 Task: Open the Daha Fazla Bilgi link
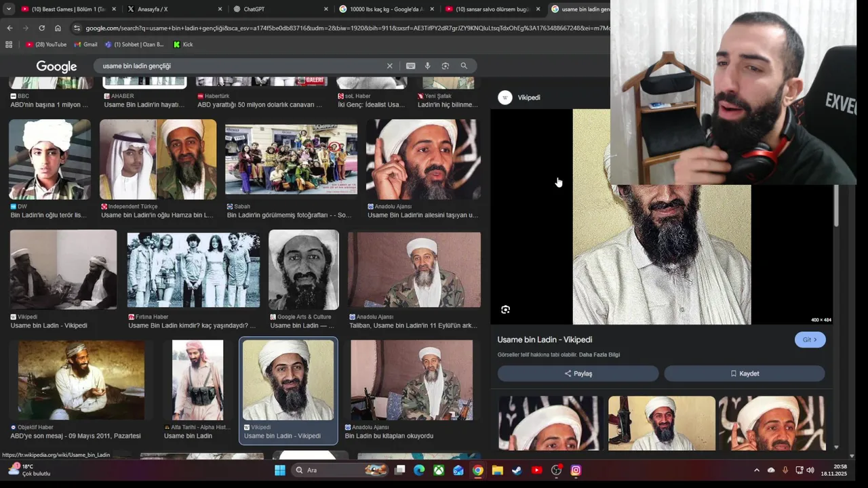point(599,354)
